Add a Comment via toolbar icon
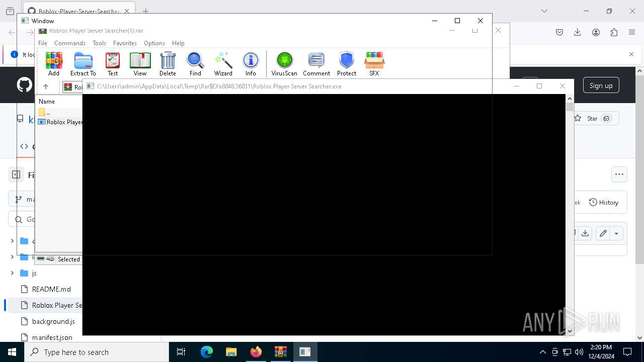 tap(316, 64)
